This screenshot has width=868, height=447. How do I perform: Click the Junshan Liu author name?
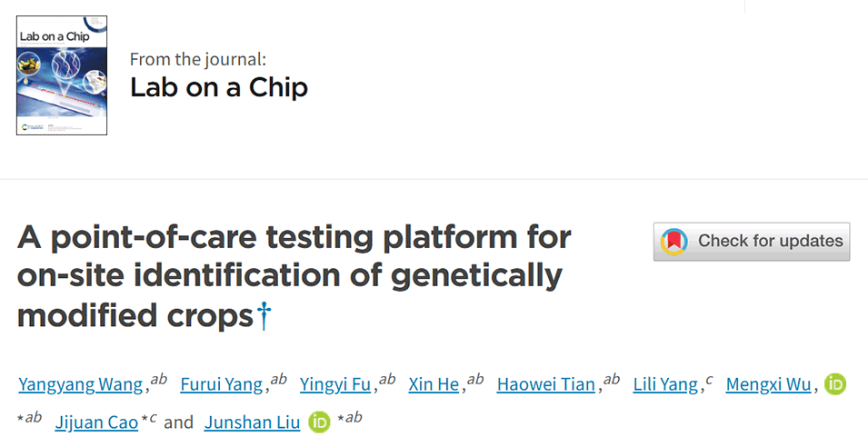[251, 422]
